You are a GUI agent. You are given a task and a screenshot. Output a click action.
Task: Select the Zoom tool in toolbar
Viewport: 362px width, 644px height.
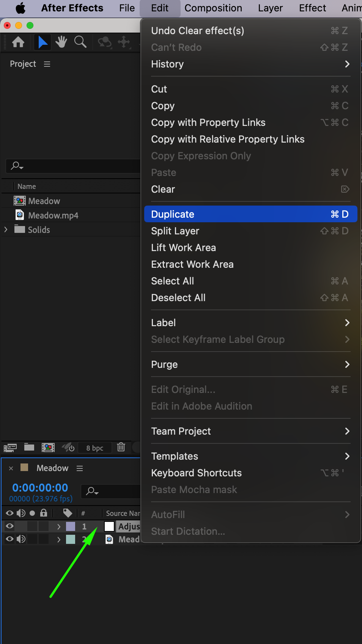pyautogui.click(x=80, y=42)
